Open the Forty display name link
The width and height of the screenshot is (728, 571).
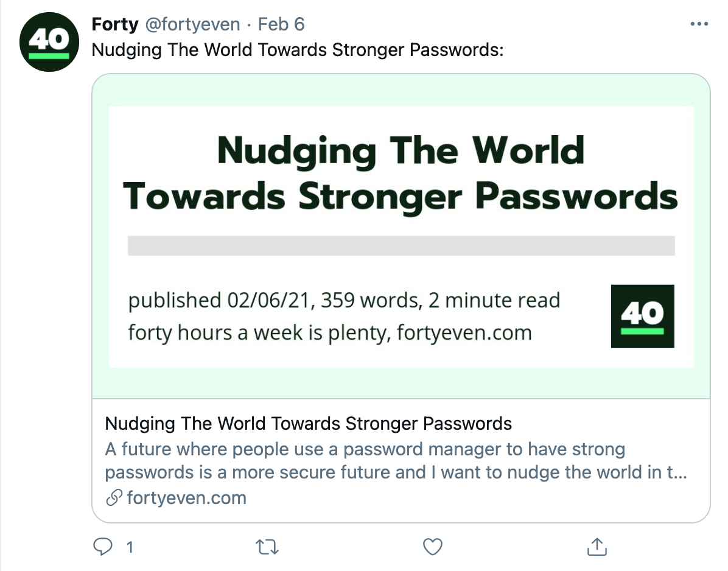click(115, 24)
